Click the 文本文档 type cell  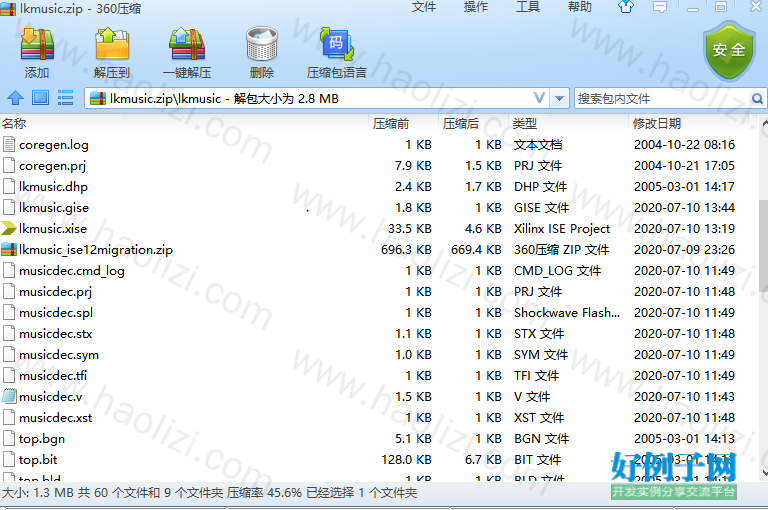pyautogui.click(x=538, y=145)
